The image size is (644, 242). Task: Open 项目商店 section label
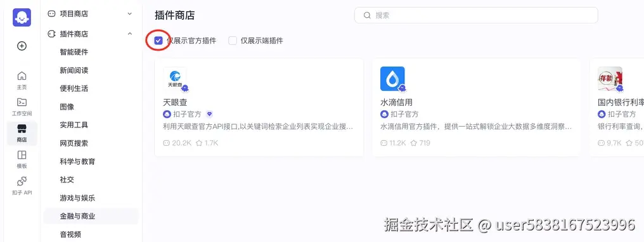point(74,14)
